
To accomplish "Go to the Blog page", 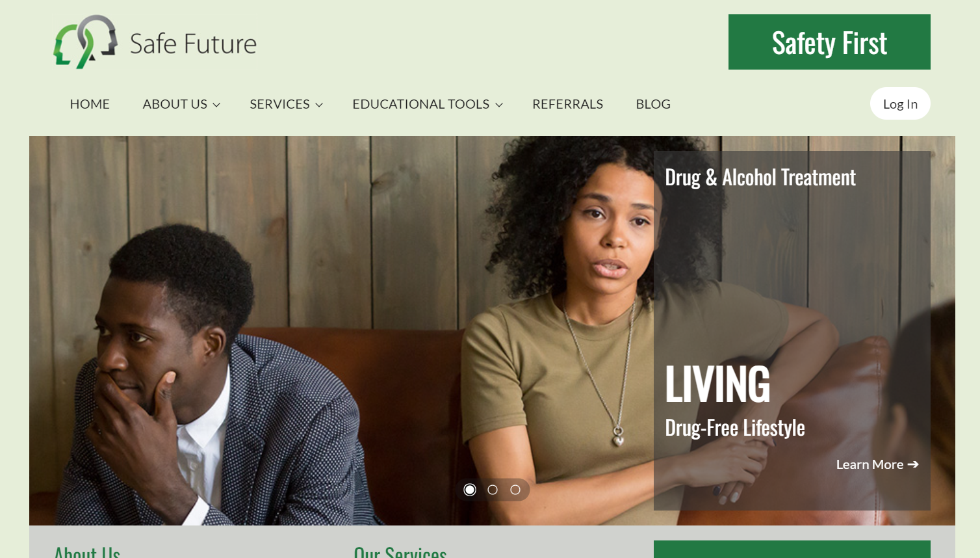I will pyautogui.click(x=653, y=104).
